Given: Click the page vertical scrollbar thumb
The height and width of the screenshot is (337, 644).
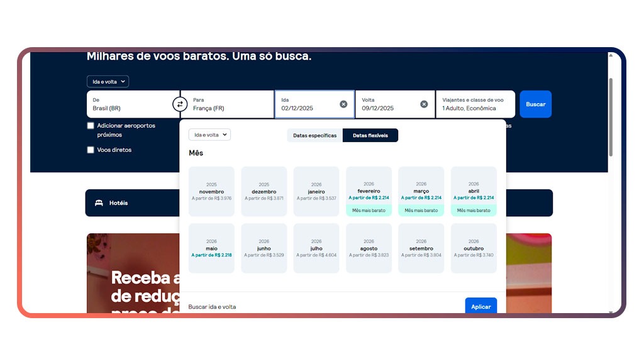Looking at the screenshot, I should pyautogui.click(x=611, y=117).
